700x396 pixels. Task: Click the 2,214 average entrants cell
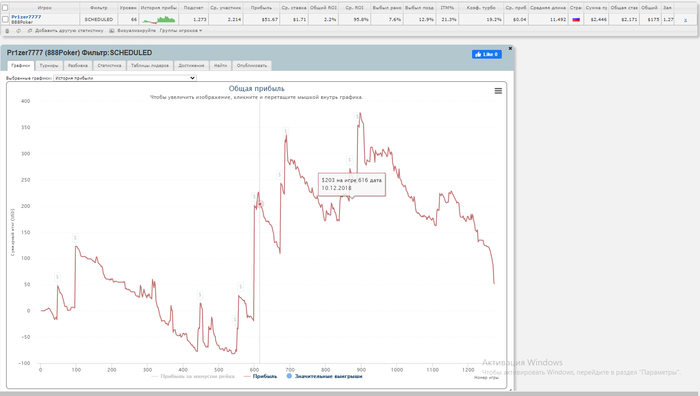234,20
